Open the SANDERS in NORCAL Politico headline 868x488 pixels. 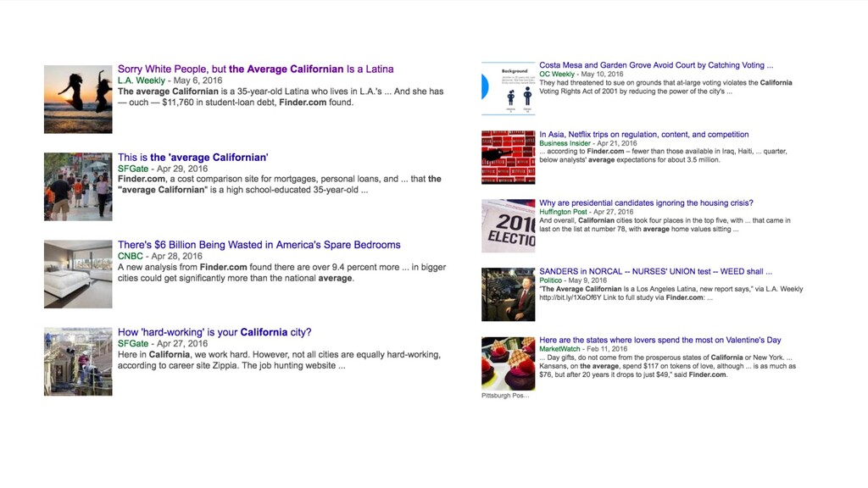click(655, 272)
